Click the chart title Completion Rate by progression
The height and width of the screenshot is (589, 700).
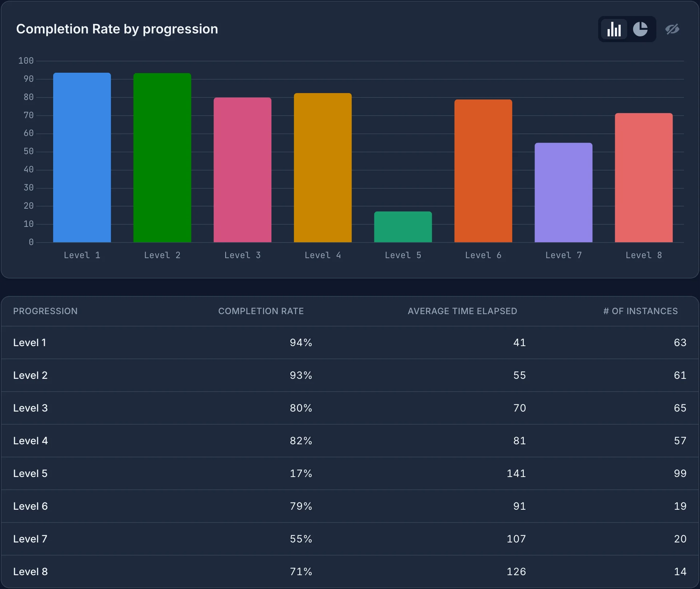[x=117, y=29]
